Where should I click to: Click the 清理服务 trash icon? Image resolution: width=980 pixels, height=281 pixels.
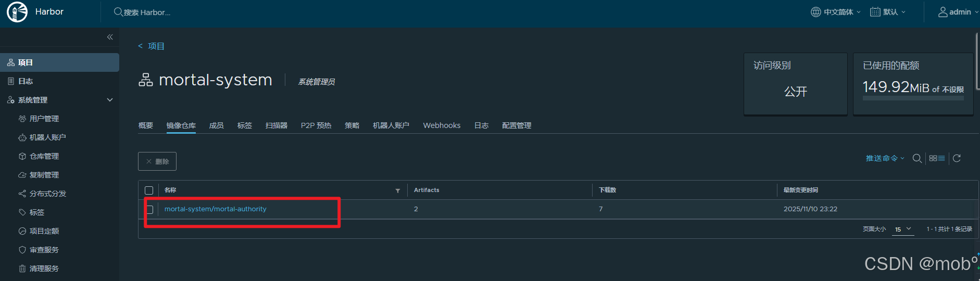pyautogui.click(x=22, y=269)
